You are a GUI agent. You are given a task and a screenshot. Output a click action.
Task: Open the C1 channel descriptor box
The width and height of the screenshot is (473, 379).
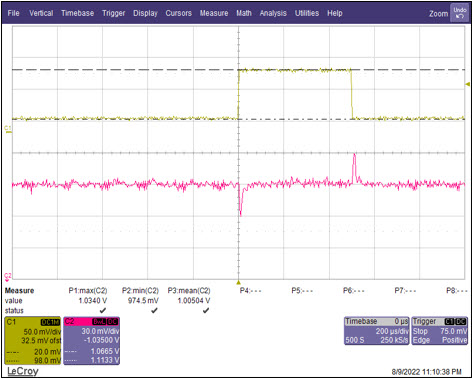tap(33, 341)
